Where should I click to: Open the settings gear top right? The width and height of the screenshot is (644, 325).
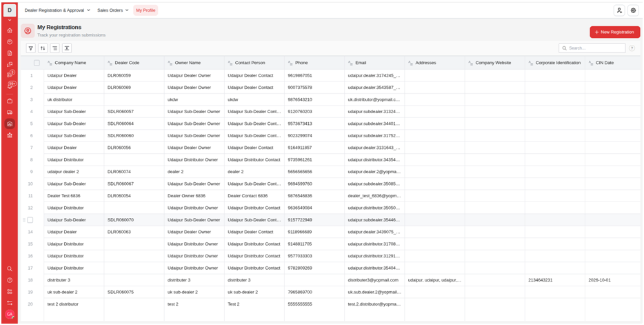[x=634, y=10]
